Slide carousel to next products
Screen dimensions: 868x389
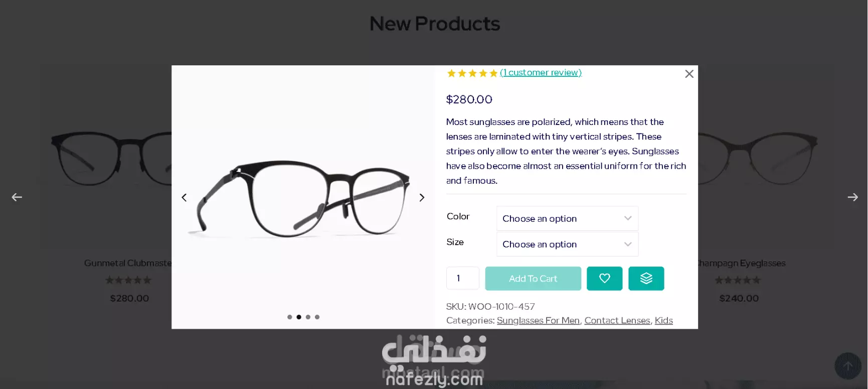(852, 197)
